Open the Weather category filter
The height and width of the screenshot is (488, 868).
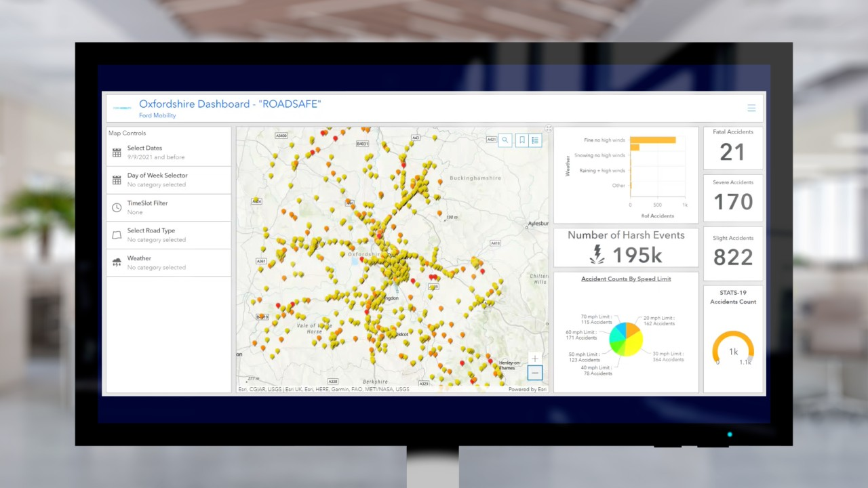pos(139,258)
